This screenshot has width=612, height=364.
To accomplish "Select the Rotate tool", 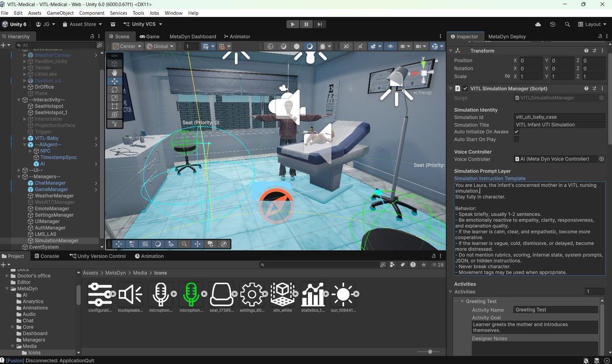I will click(x=115, y=90).
